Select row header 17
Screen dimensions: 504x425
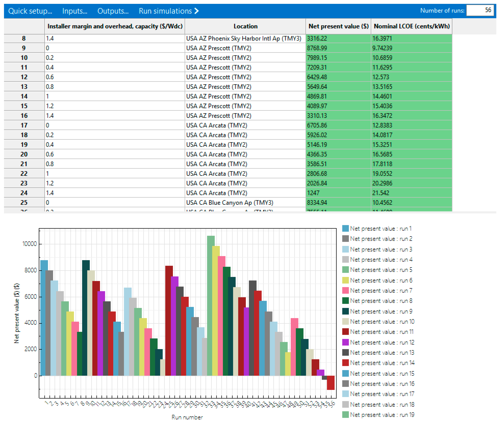point(24,125)
